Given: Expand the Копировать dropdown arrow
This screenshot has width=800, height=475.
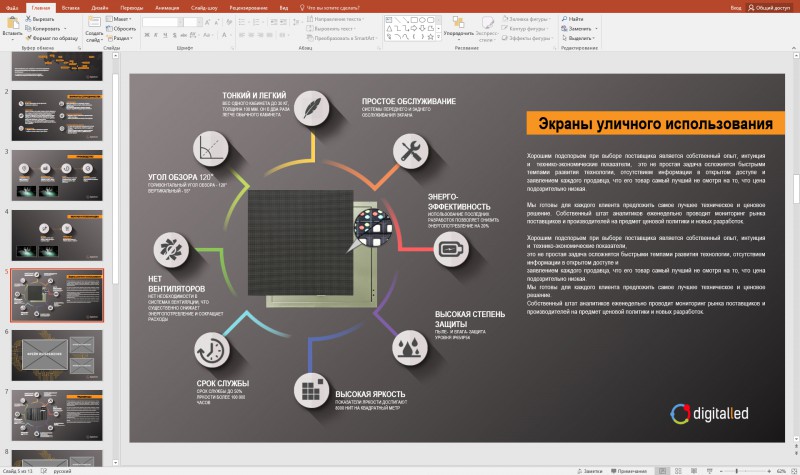Looking at the screenshot, I should click(65, 29).
